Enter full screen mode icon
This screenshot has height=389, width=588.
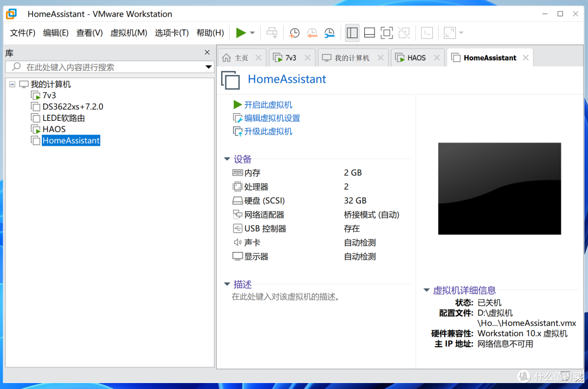pos(387,33)
